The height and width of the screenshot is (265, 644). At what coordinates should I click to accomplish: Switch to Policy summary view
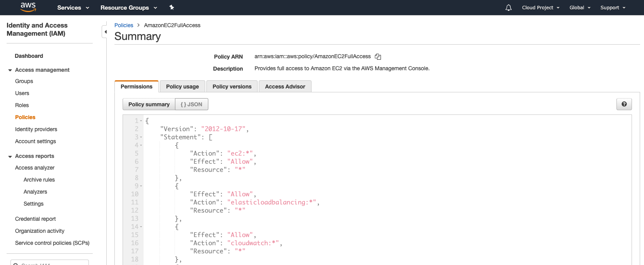[149, 104]
